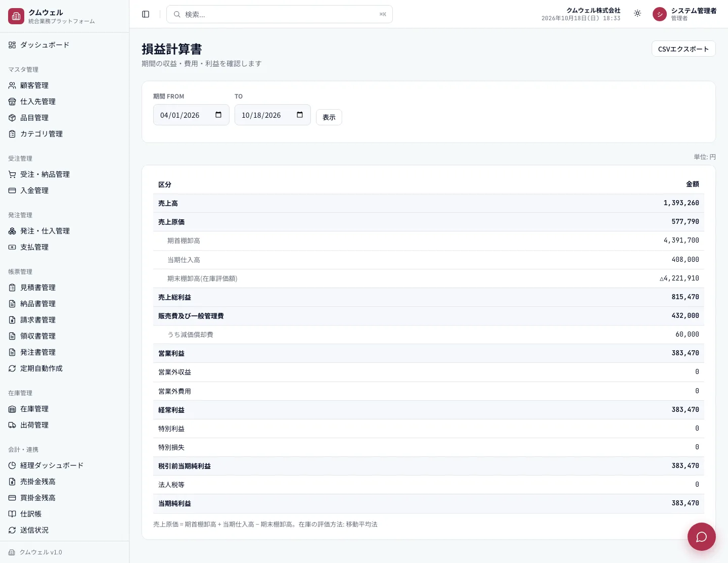Image resolution: width=728 pixels, height=563 pixels.
Task: Click the 経常利益 row label
Action: 171,410
